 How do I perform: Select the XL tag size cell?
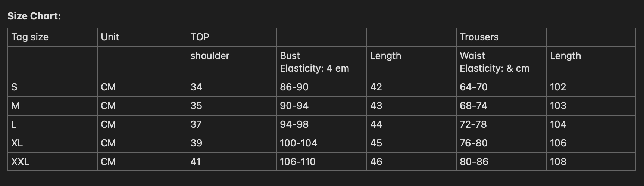pyautogui.click(x=17, y=143)
